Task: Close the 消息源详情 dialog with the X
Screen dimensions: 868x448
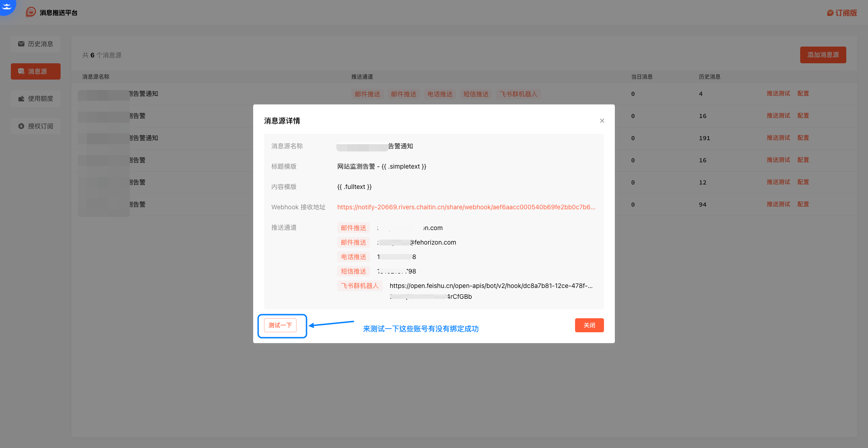Action: click(x=602, y=121)
